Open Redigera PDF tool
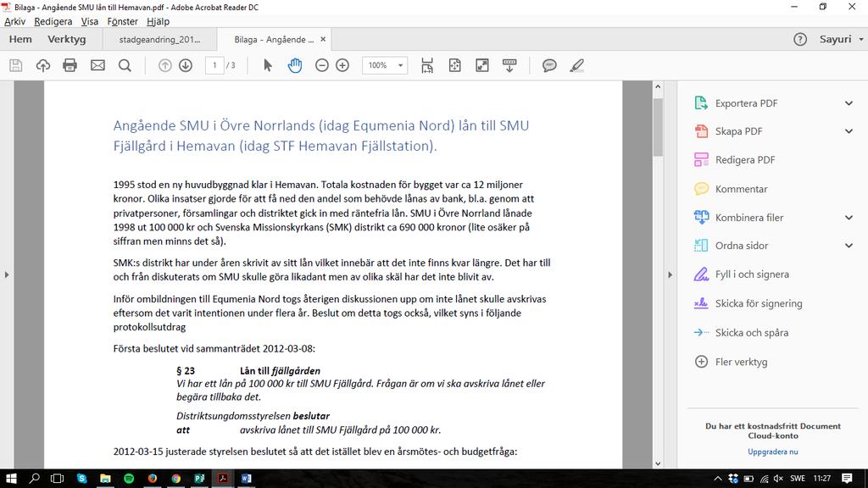 tap(744, 160)
